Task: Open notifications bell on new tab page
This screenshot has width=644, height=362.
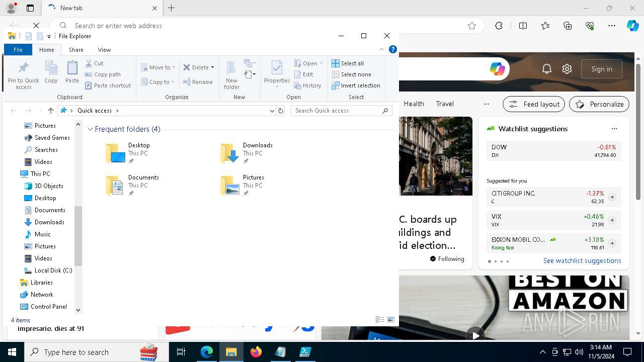Action: point(547,69)
